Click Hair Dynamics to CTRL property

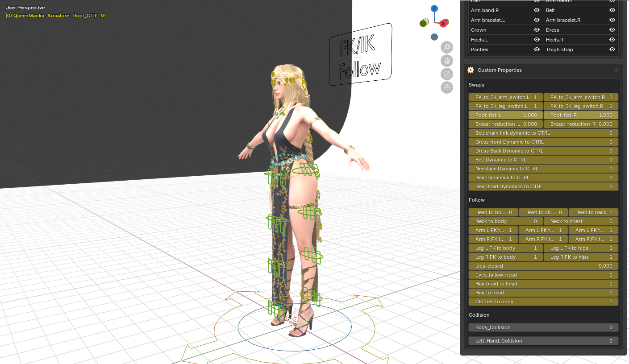[543, 178]
